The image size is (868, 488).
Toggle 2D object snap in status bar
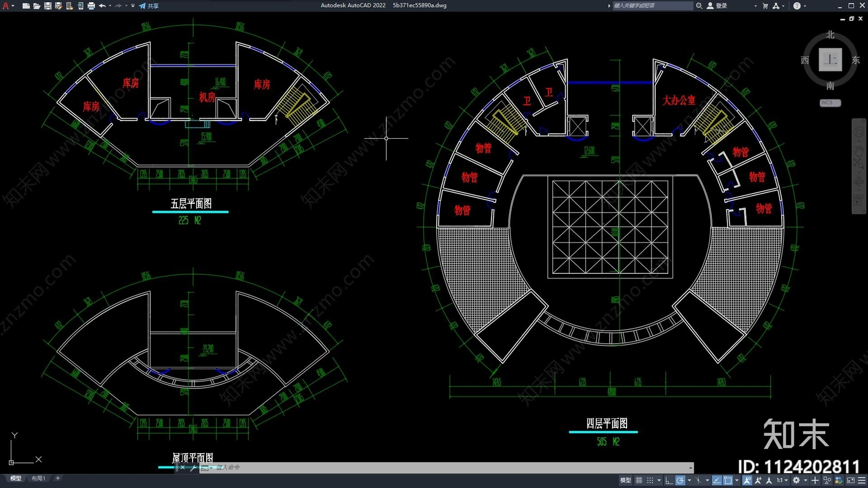[x=728, y=480]
